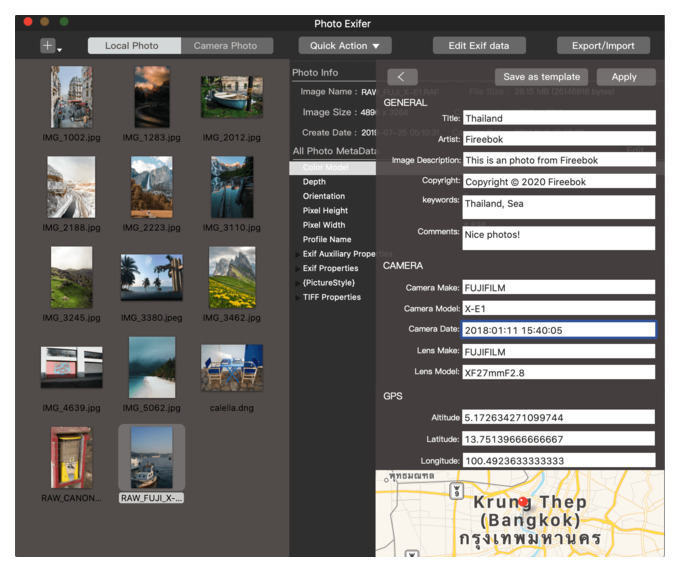Select IMG_3462.jpg thumbnail
Image resolution: width=680 pixels, height=572 pixels.
coord(232,277)
